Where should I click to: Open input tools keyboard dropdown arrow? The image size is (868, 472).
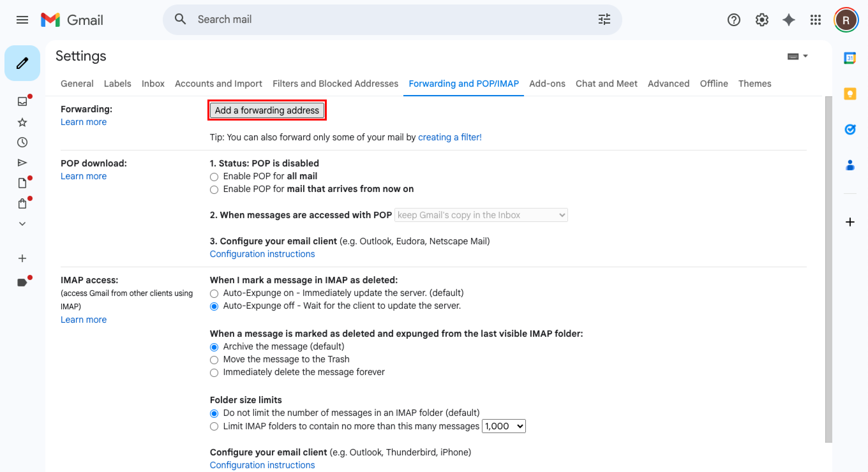(x=805, y=56)
